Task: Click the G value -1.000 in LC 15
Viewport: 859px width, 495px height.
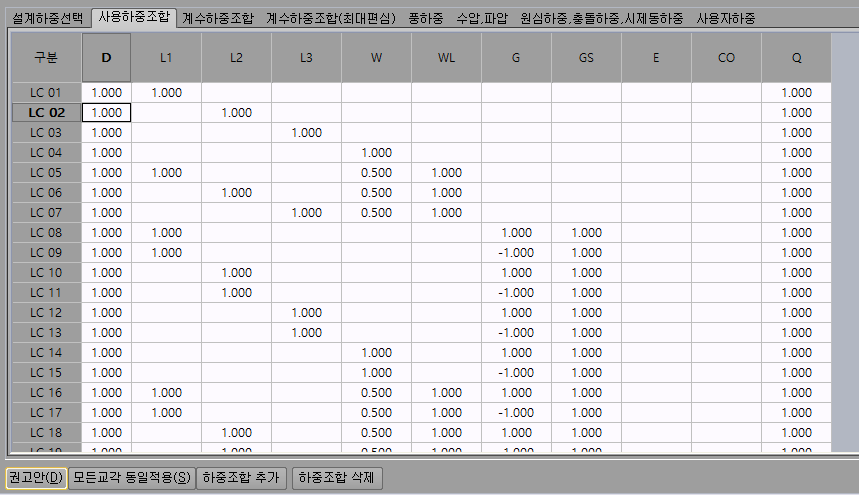Action: click(x=516, y=372)
